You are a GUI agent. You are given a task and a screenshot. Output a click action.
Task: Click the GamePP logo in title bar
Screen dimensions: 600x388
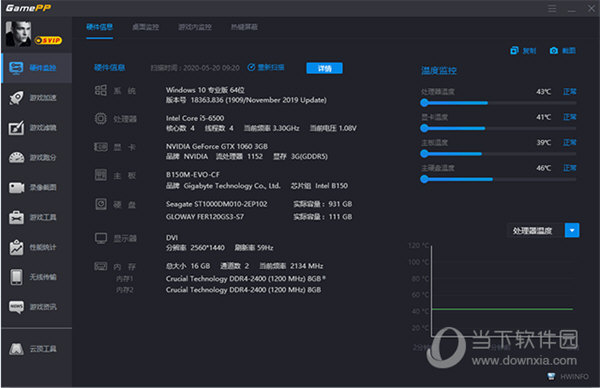[28, 8]
